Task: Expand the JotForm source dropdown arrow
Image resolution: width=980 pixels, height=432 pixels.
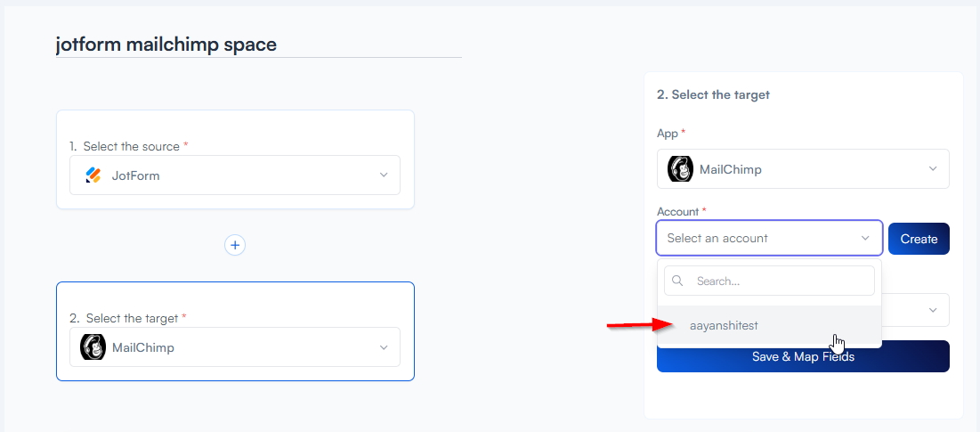Action: point(384,175)
